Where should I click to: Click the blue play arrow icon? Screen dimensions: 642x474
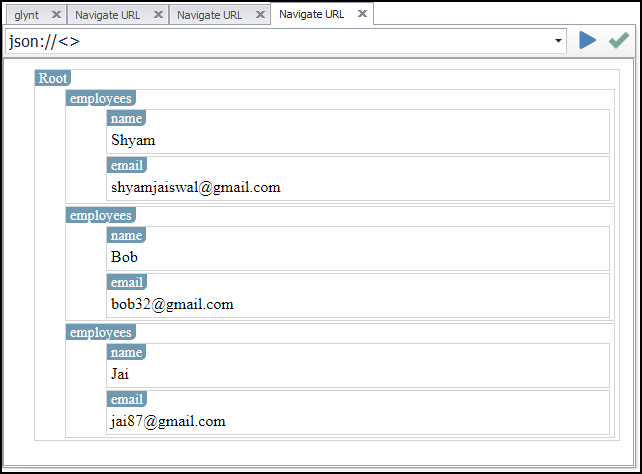point(587,40)
